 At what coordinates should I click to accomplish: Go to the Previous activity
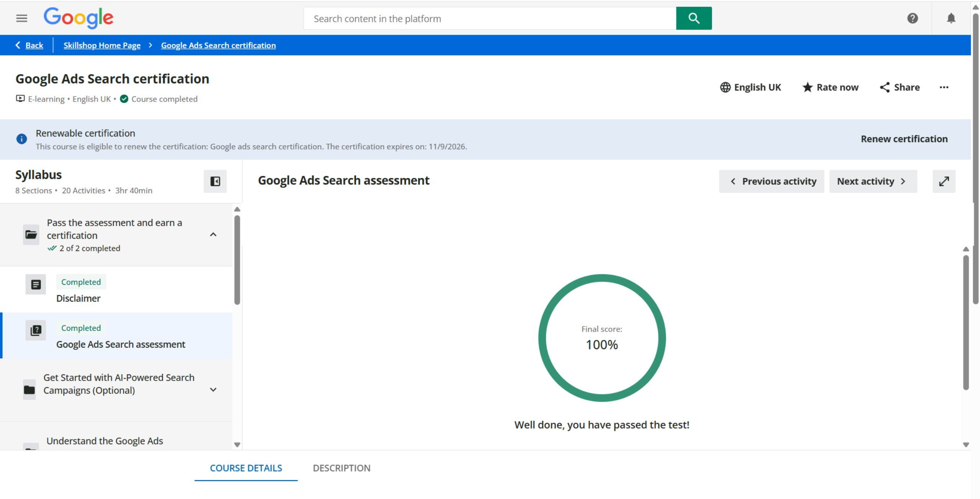(x=772, y=181)
